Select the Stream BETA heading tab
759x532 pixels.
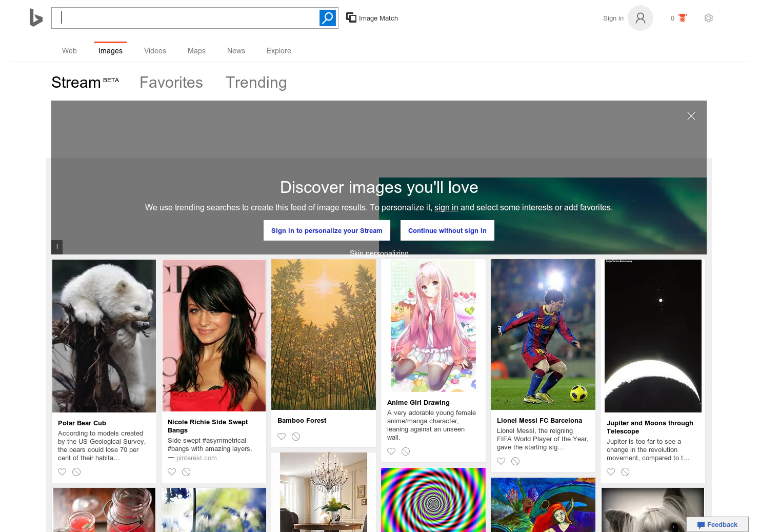pos(85,83)
